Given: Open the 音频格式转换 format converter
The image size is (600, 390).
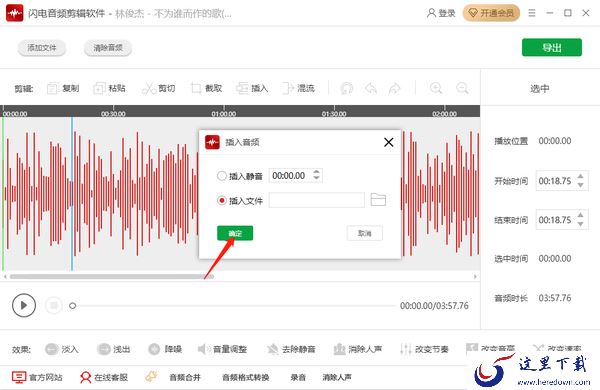Looking at the screenshot, I should [x=246, y=377].
